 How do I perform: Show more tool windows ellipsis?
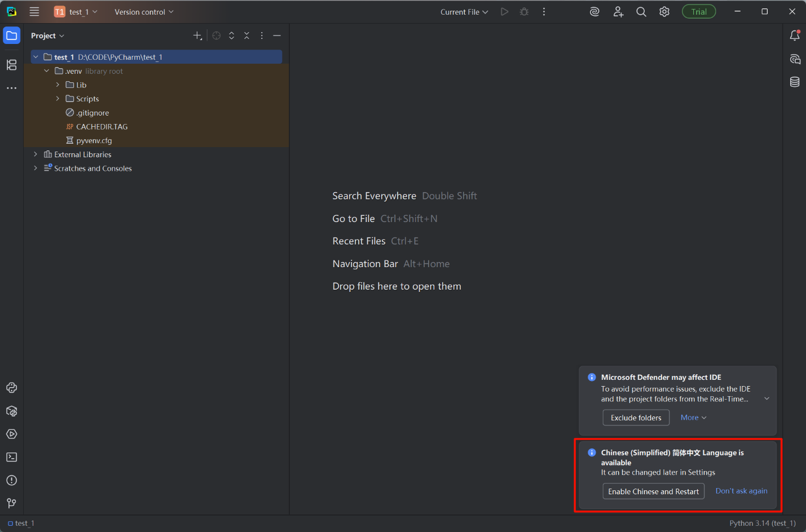tap(12, 88)
